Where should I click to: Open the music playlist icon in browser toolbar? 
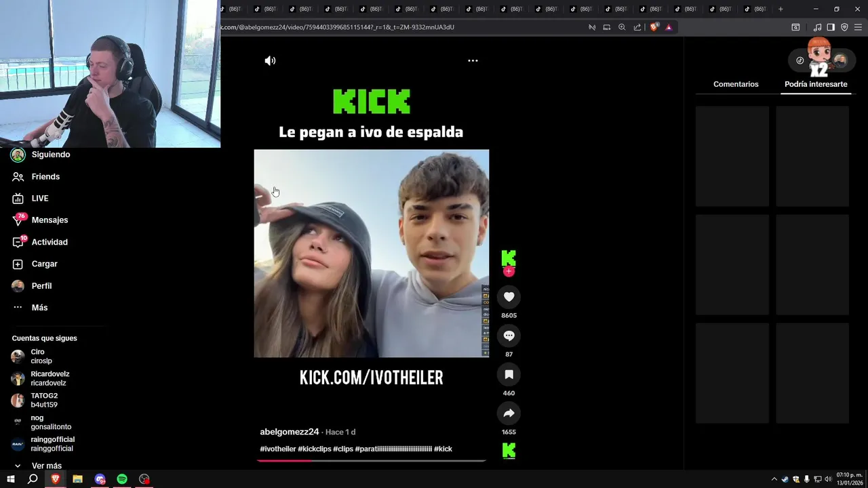[817, 27]
